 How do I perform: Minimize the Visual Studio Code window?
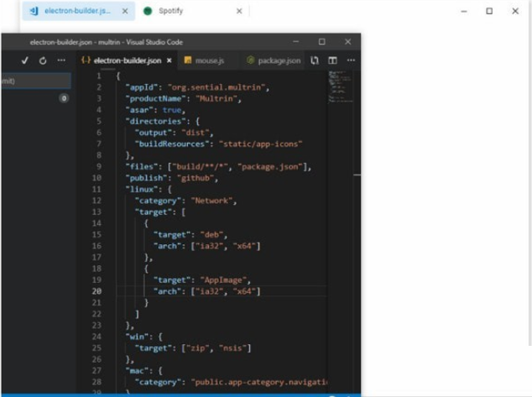coord(296,42)
